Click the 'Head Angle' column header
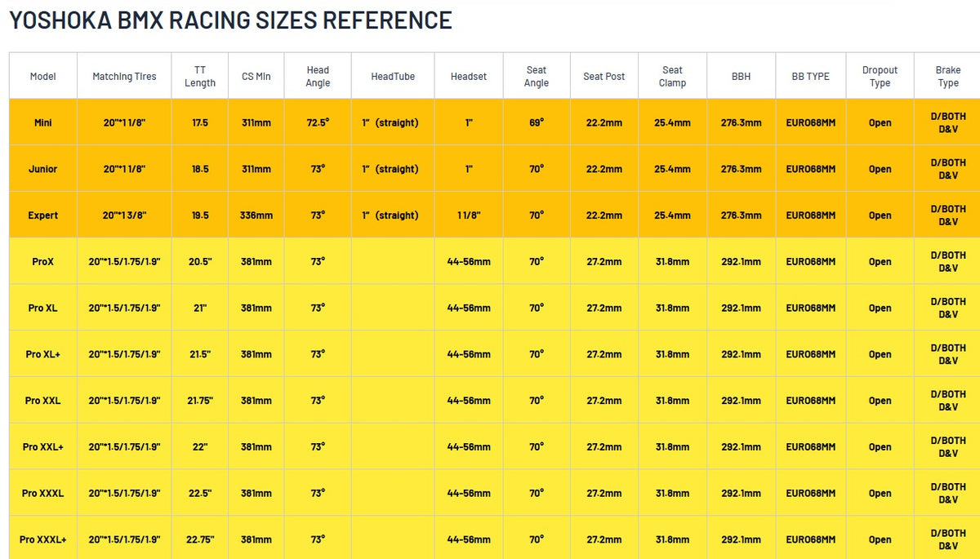Image resolution: width=980 pixels, height=559 pixels. (318, 76)
